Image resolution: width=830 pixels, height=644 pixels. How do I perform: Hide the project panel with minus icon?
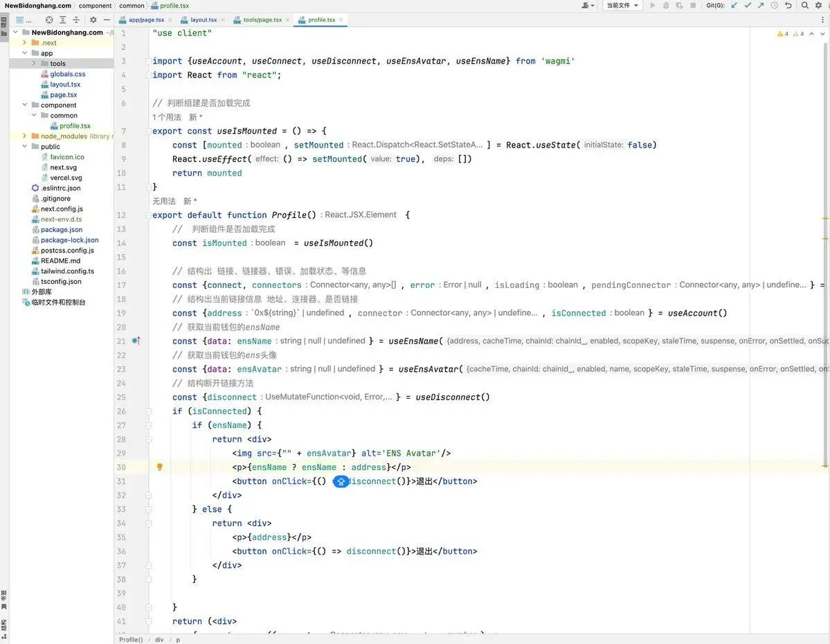(107, 19)
